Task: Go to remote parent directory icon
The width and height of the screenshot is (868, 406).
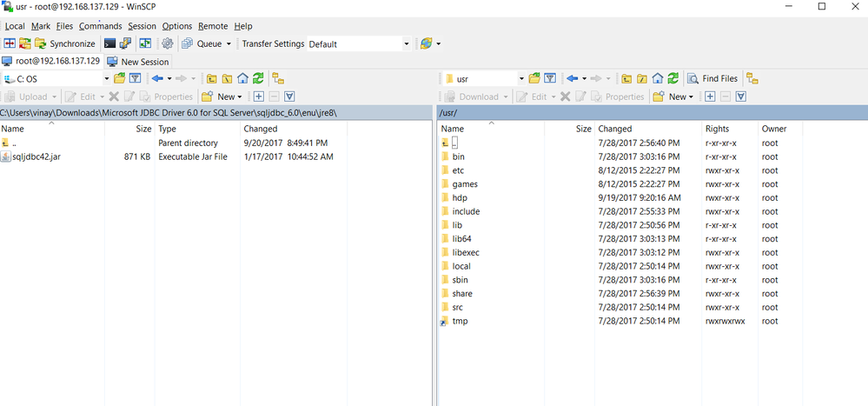Action: coord(626,78)
